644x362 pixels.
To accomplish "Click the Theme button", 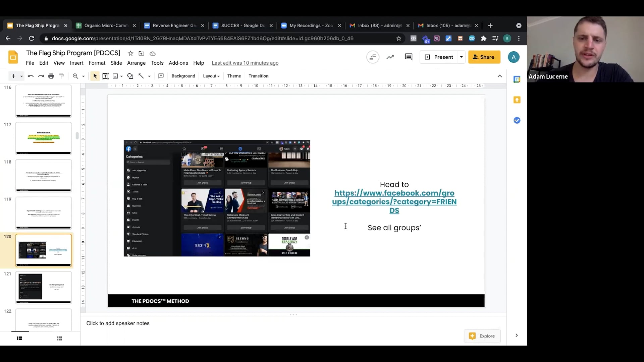I will coord(234,76).
